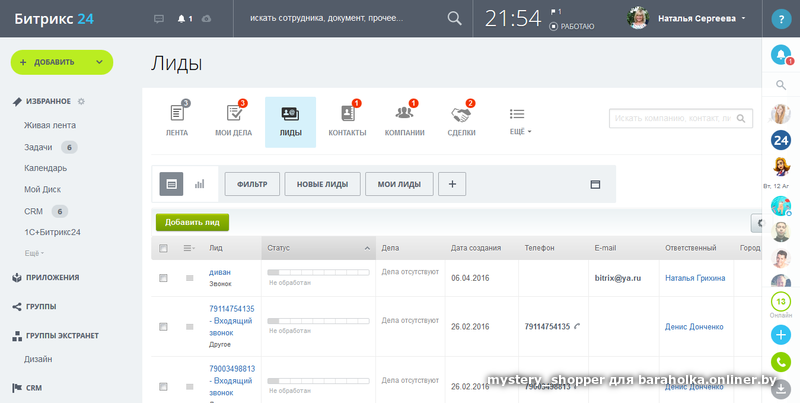This screenshot has height=403, width=800.
Task: Open Живая лента in sidebar
Action: pyautogui.click(x=50, y=125)
